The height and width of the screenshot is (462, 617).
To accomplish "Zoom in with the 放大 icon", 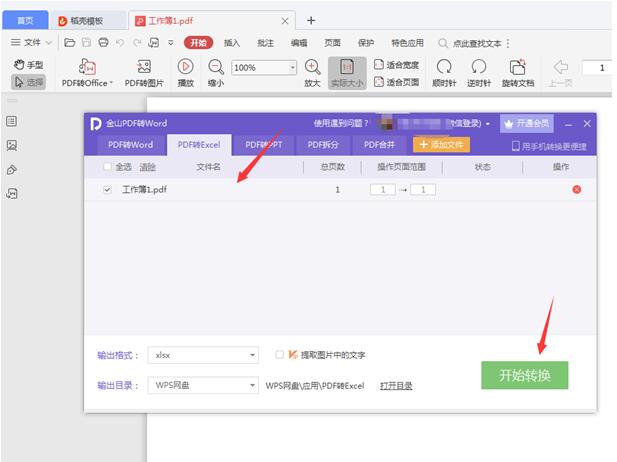I will [312, 73].
